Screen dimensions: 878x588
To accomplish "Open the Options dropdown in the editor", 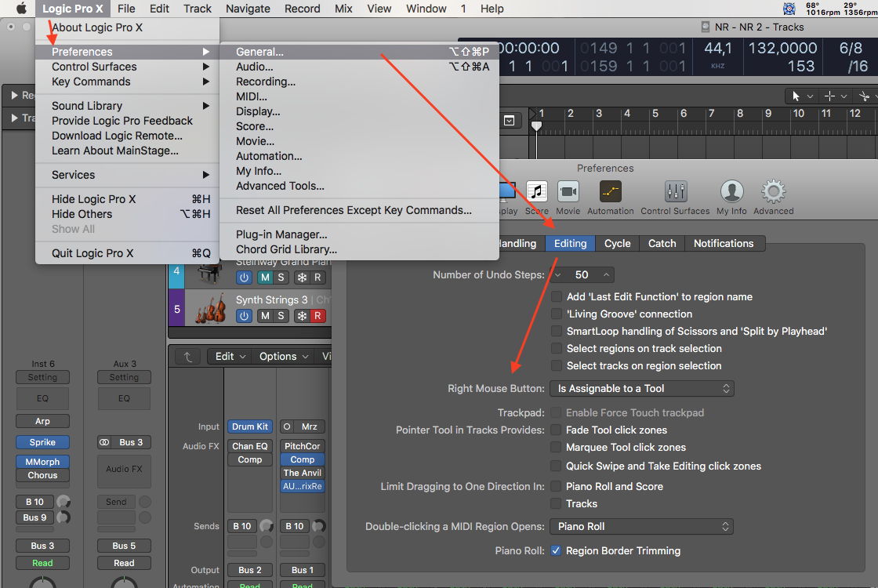I will coord(283,357).
